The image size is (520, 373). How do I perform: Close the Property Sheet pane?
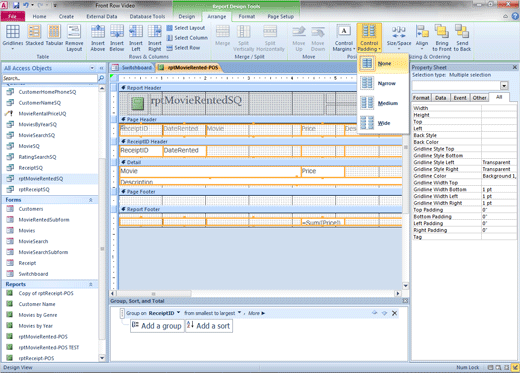tap(515, 67)
